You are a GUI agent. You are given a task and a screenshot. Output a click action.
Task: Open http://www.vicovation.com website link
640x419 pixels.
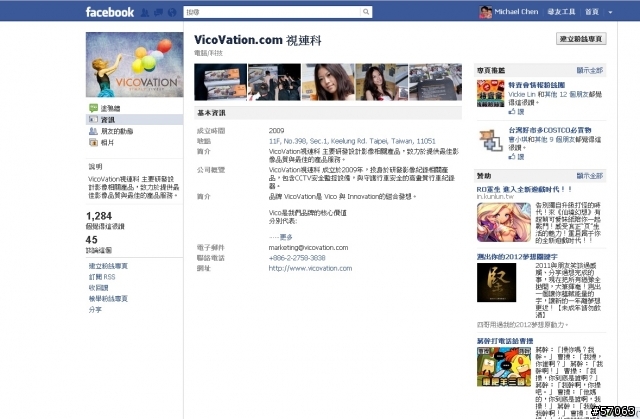[310, 268]
